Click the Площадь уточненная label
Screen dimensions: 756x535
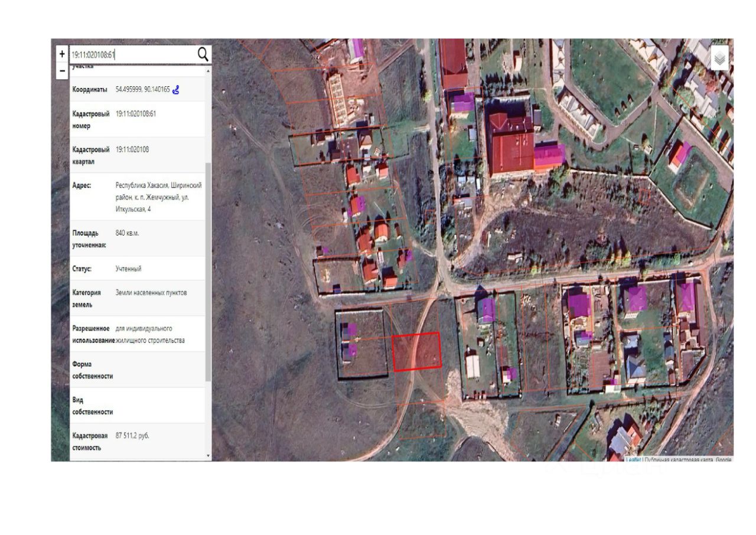click(x=89, y=239)
